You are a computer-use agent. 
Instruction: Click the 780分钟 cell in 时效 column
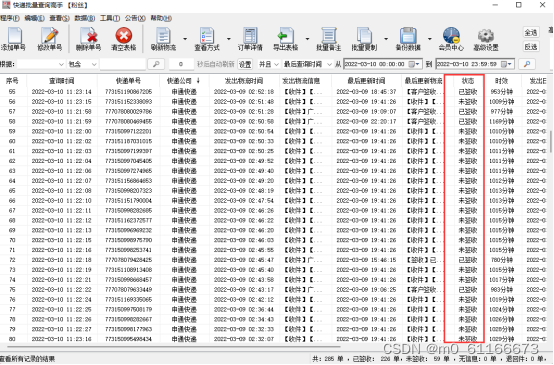coord(502,260)
